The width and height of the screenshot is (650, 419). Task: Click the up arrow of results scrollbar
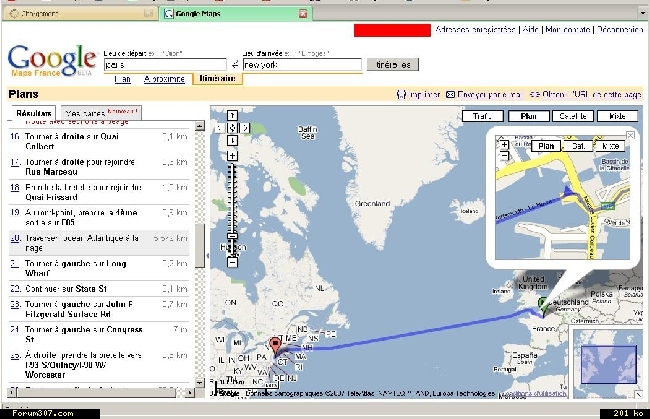pyautogui.click(x=199, y=126)
